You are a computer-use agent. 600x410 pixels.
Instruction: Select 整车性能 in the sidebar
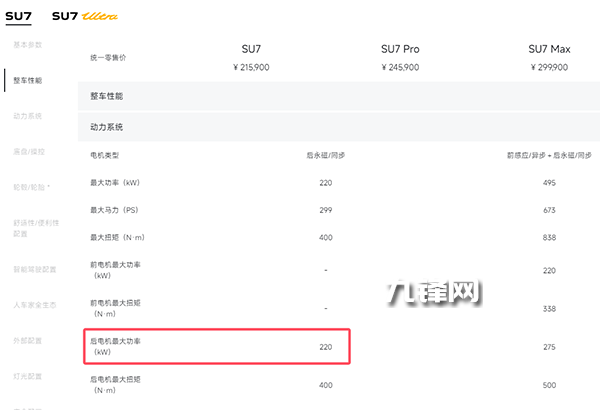coord(28,80)
